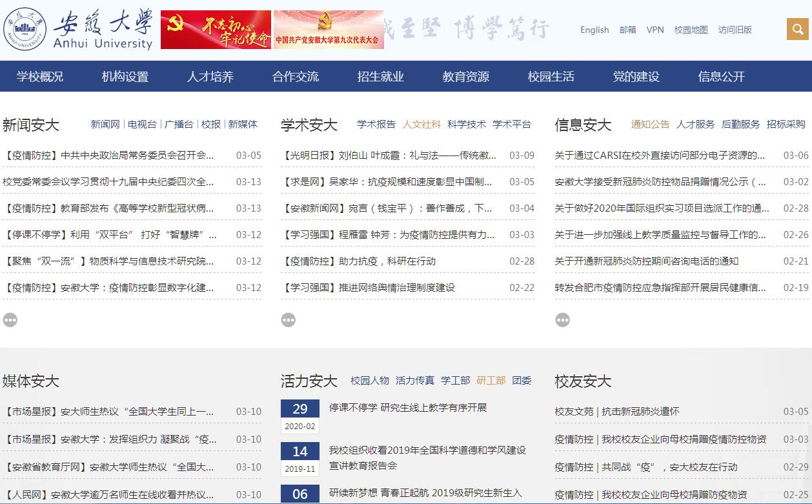Click the orange search magnifier icon
This screenshot has width=812, height=504.
point(799,30)
